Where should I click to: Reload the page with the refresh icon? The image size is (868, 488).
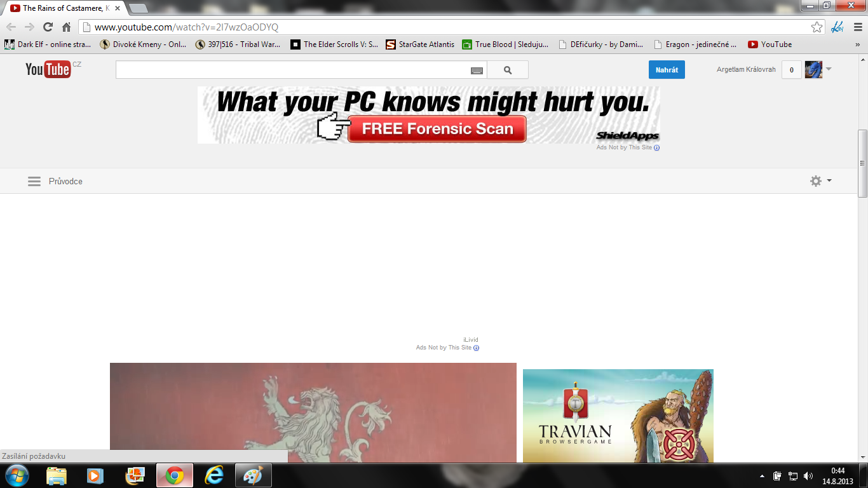48,27
